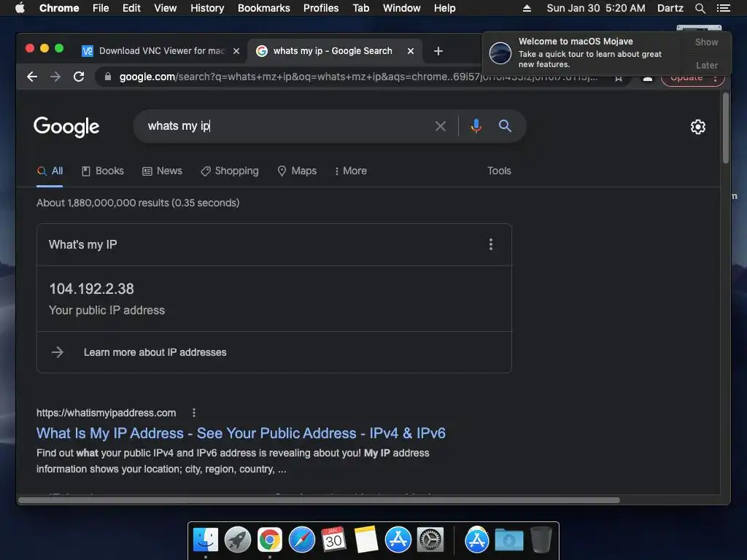Open the Chrome application menu
The width and height of the screenshot is (747, 560).
point(59,8)
